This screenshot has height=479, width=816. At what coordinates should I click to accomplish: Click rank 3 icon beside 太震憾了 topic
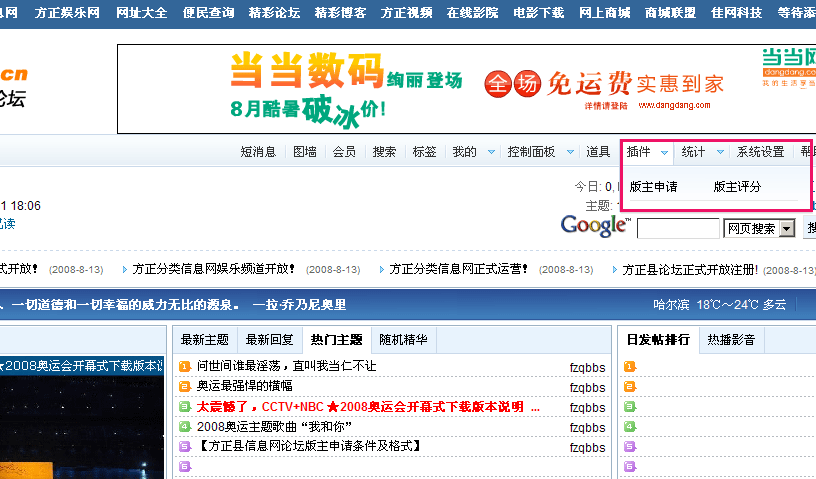pyautogui.click(x=185, y=407)
